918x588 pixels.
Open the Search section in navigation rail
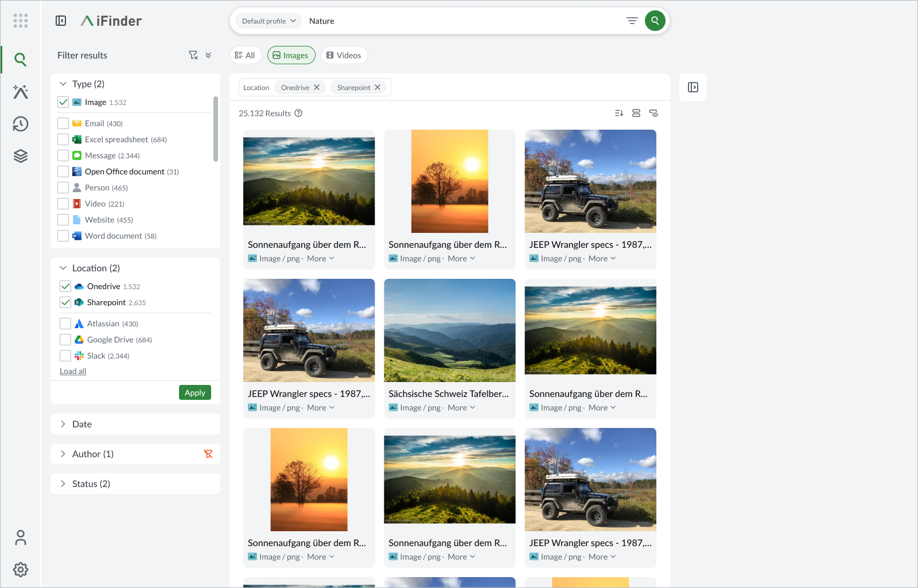click(21, 59)
